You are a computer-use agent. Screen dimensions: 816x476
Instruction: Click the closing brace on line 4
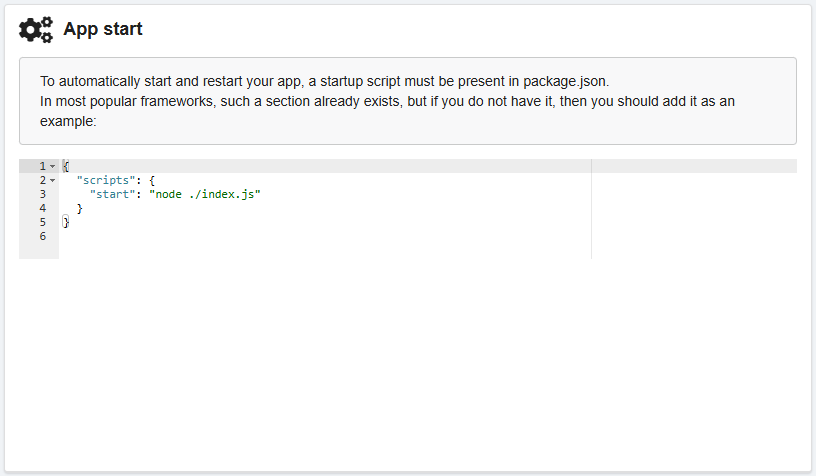pyautogui.click(x=79, y=208)
